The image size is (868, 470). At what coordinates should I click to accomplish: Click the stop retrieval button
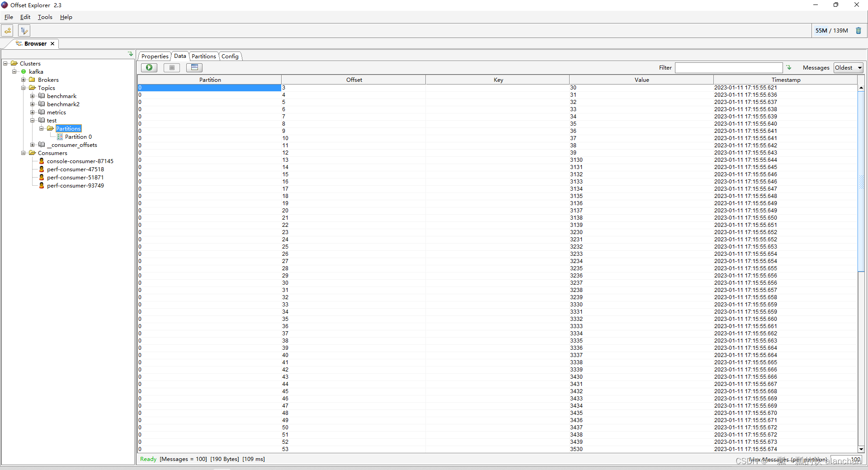coord(172,68)
